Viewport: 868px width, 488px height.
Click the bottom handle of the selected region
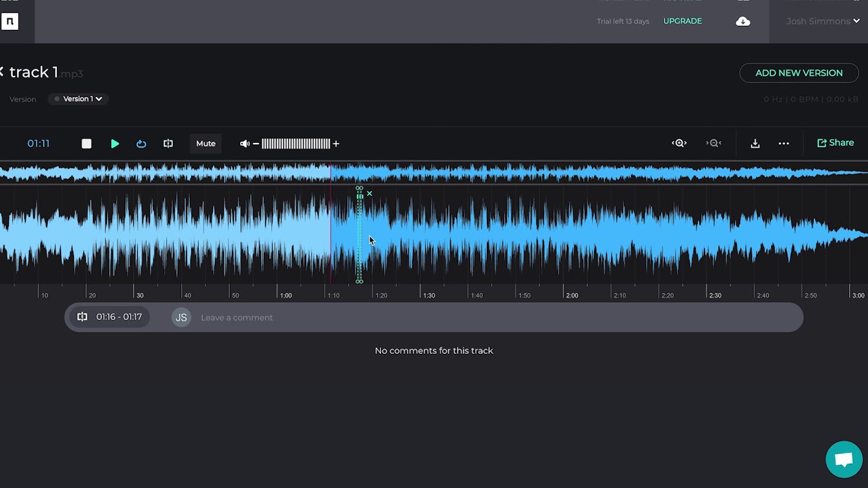click(x=359, y=280)
